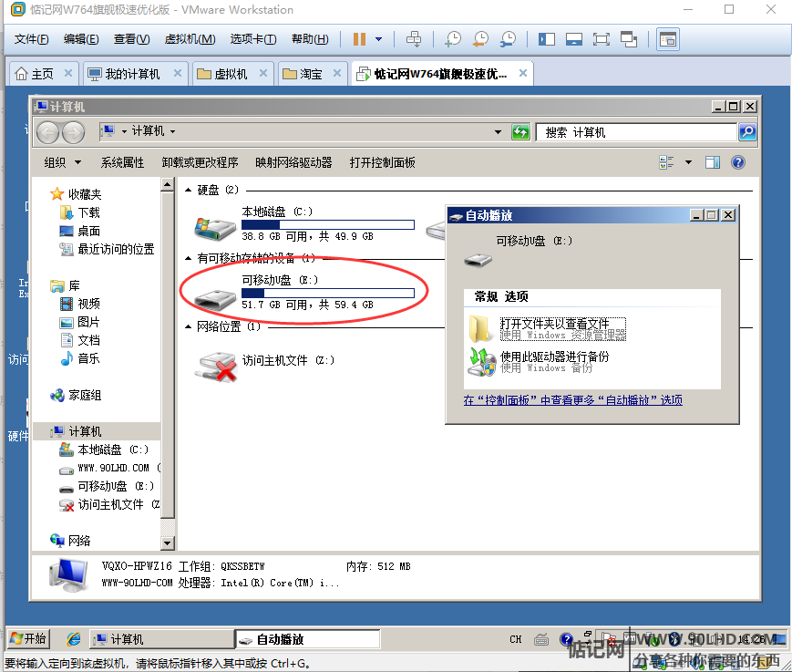This screenshot has width=792, height=672.
Task: Close the 主页 tab
Action: 68,73
